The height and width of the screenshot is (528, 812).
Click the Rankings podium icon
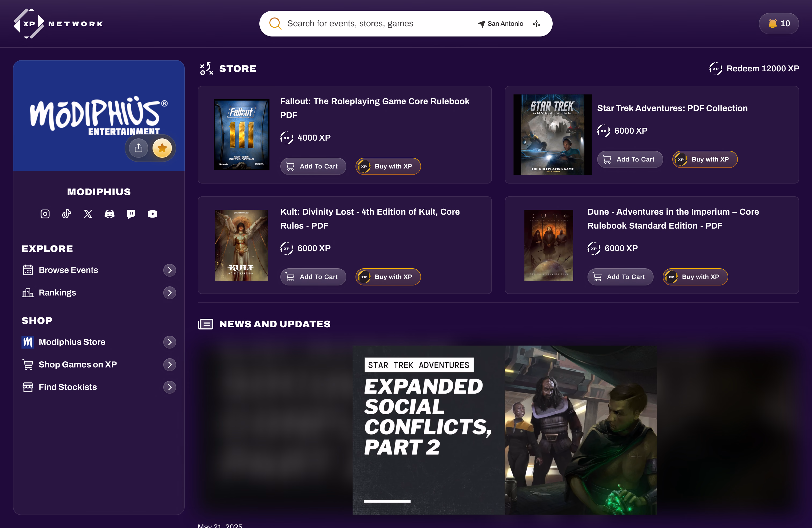coord(28,292)
